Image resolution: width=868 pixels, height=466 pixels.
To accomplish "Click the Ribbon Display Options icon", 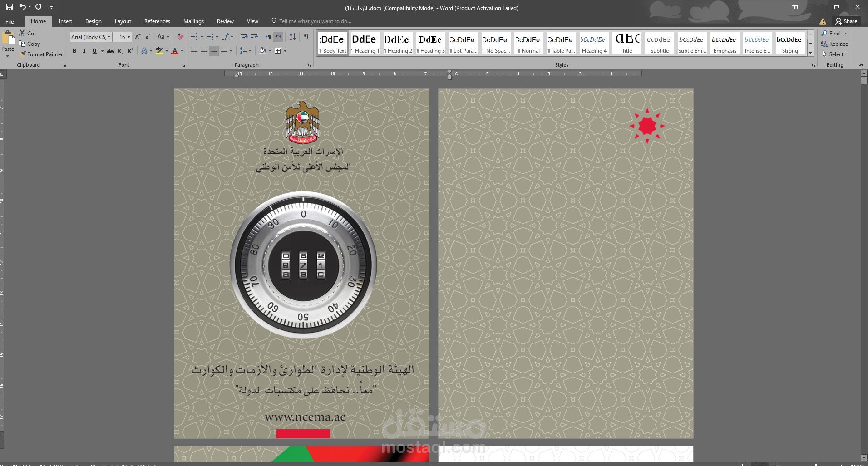I will 794,7.
